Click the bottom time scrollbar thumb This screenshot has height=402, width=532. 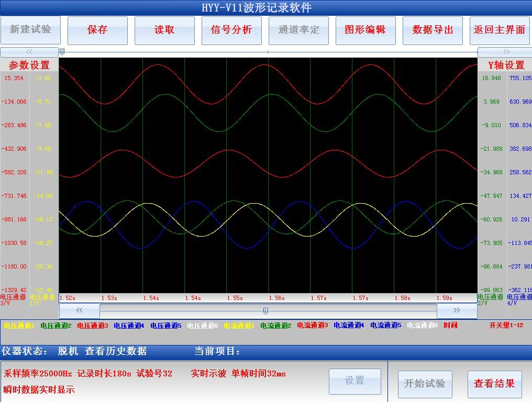(x=265, y=311)
